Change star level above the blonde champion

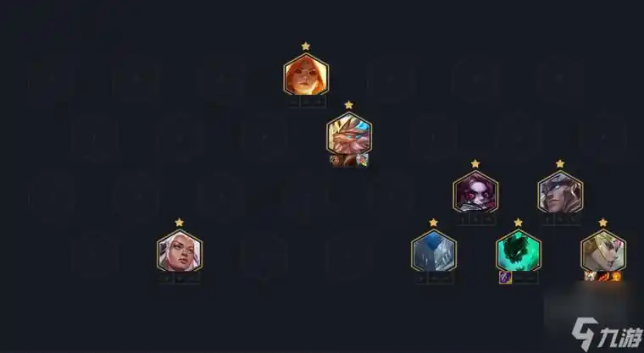click(603, 223)
